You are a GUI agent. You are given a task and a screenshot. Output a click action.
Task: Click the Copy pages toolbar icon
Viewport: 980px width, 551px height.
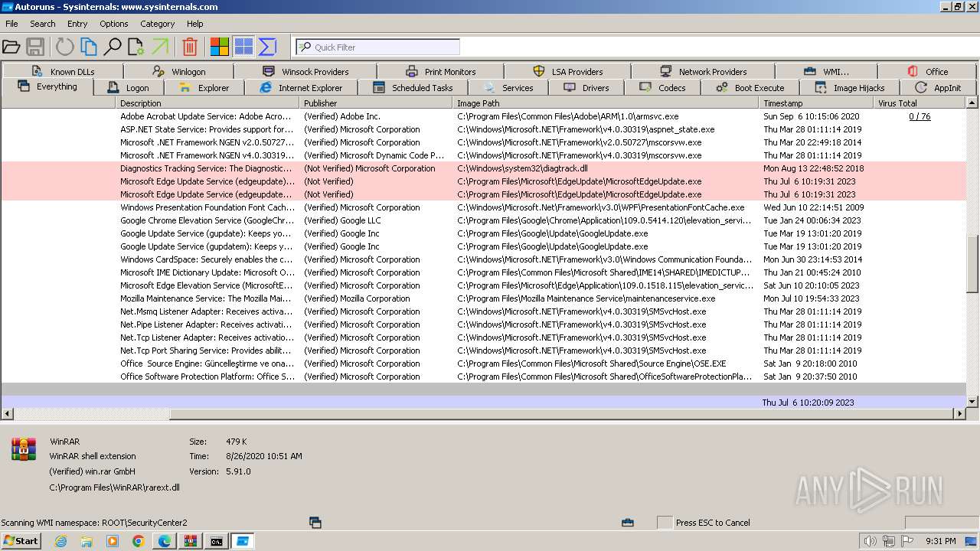[x=89, y=47]
